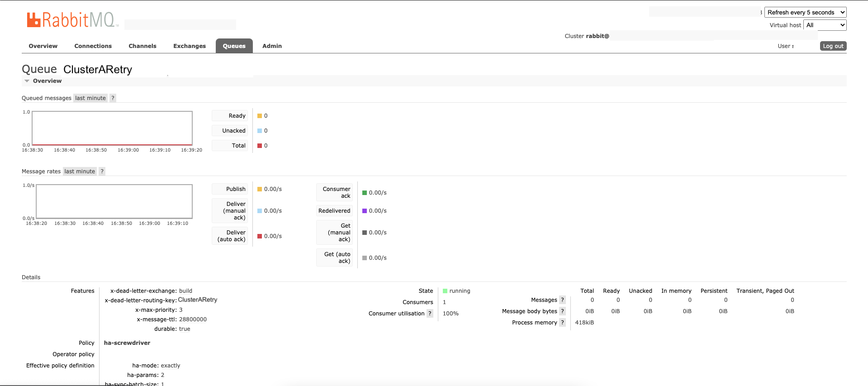Click the Redelivered purple swatch
Image resolution: width=868 pixels, height=386 pixels.
coord(365,211)
